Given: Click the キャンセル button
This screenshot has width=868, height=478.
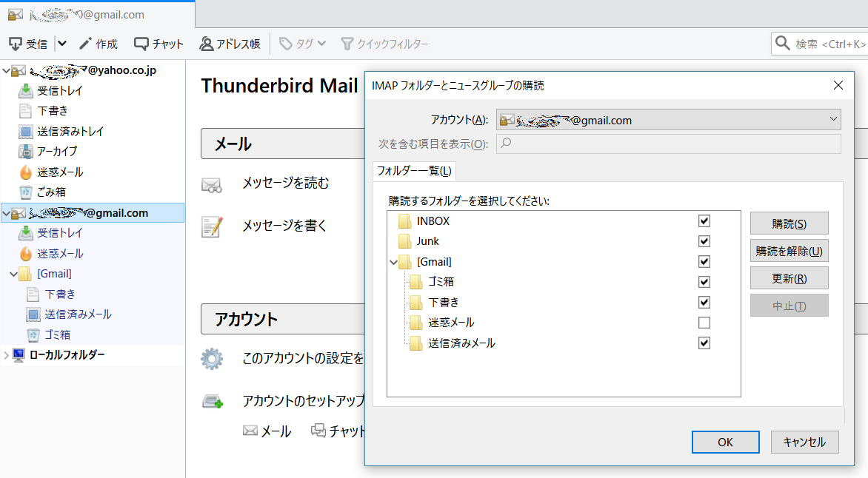Looking at the screenshot, I should (x=804, y=442).
